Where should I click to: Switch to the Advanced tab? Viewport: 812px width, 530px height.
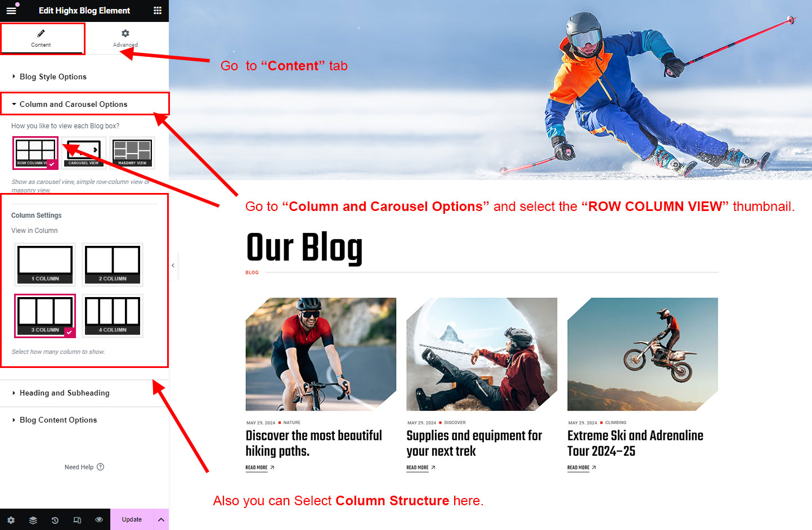(x=125, y=38)
